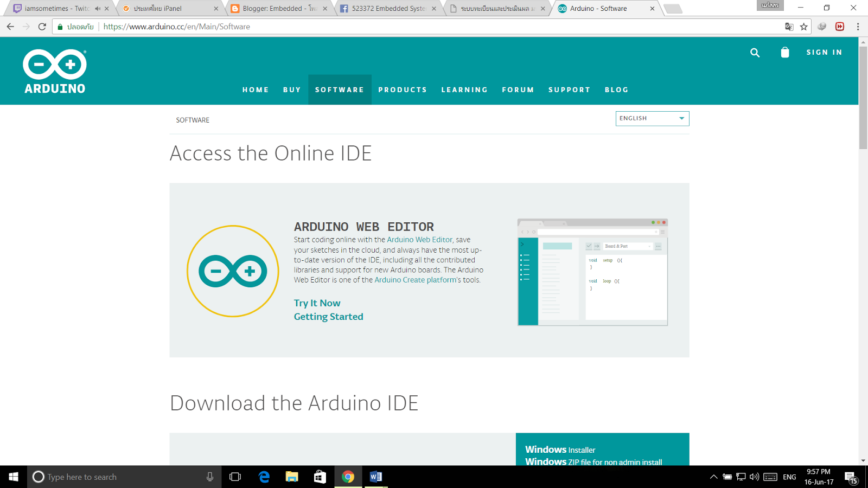
Task: Click the Chrome icon on the taskbar
Action: [348, 477]
